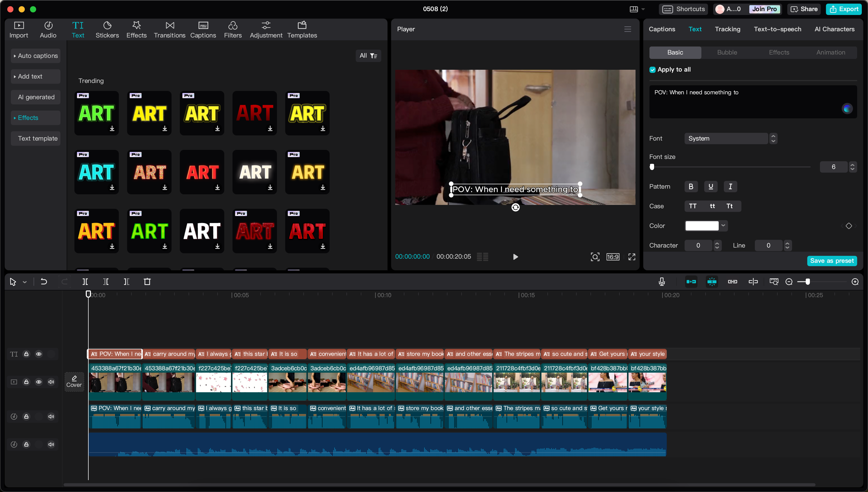Screen dimensions: 868x492
Task: Open the Stickers panel
Action: click(107, 29)
